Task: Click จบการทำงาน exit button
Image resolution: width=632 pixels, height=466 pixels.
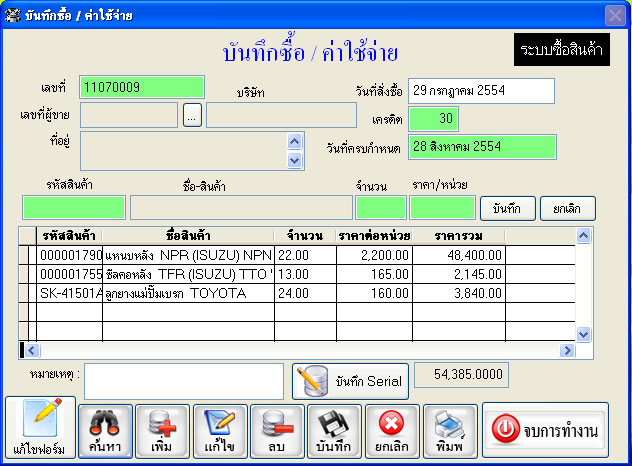Action: (x=545, y=431)
